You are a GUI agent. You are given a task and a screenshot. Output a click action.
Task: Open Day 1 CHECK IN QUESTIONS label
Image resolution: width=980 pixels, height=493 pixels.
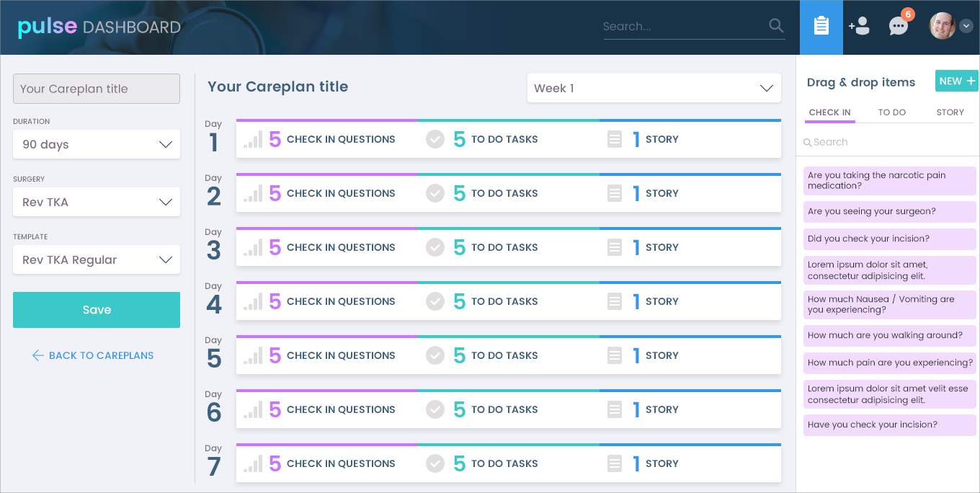(x=341, y=139)
